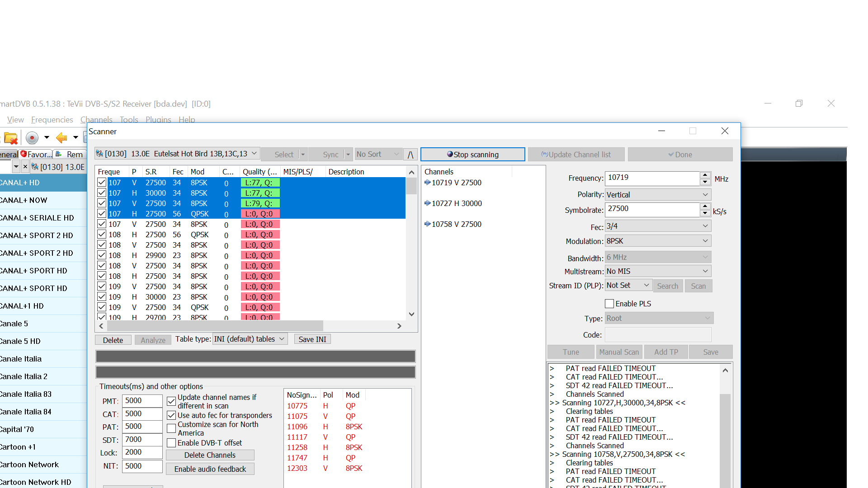Uncheck the 108 H 29900 transponder row
The width and height of the screenshot is (868, 488).
tap(102, 255)
